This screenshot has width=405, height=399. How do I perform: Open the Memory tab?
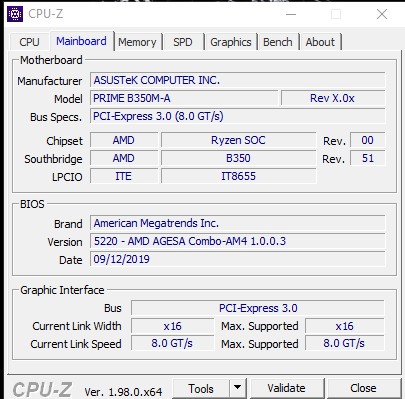pyautogui.click(x=137, y=42)
